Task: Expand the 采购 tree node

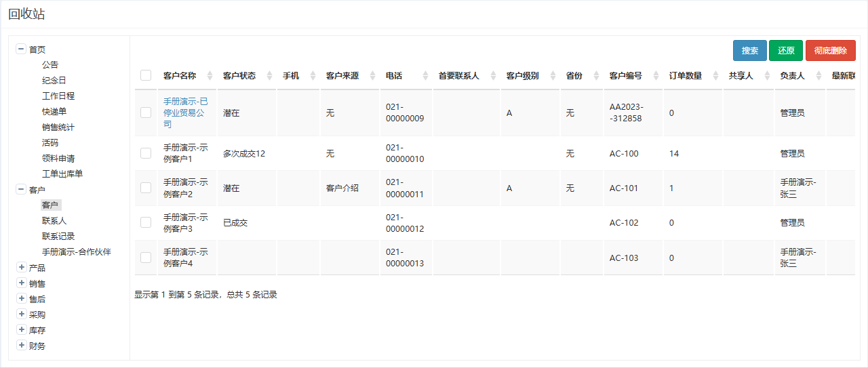Action: 21,314
